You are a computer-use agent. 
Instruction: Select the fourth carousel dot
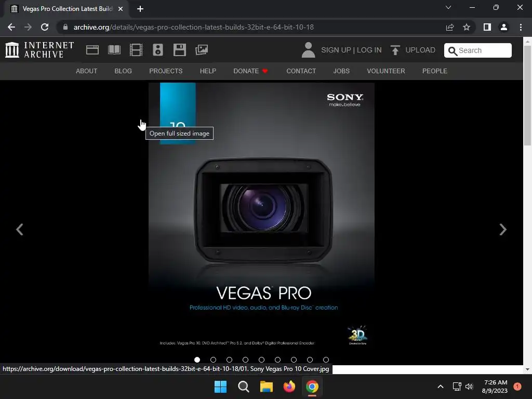(245, 360)
